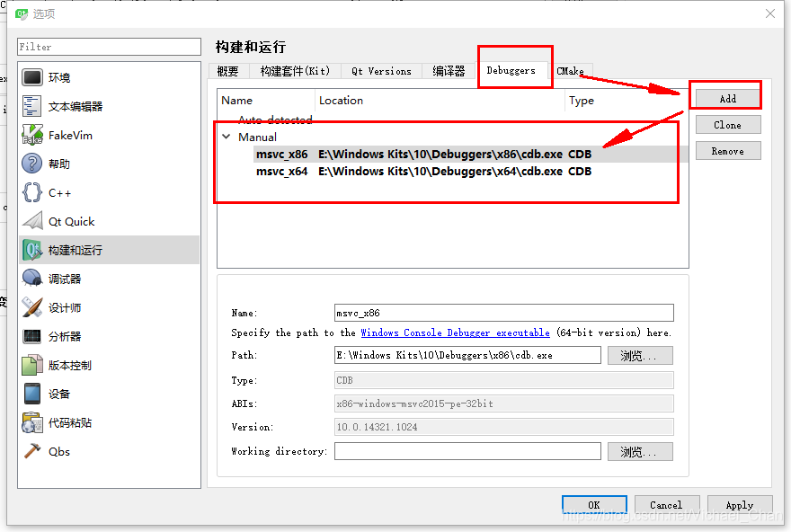Click the Qt logo in title bar
This screenshot has height=532, width=791.
(22, 13)
